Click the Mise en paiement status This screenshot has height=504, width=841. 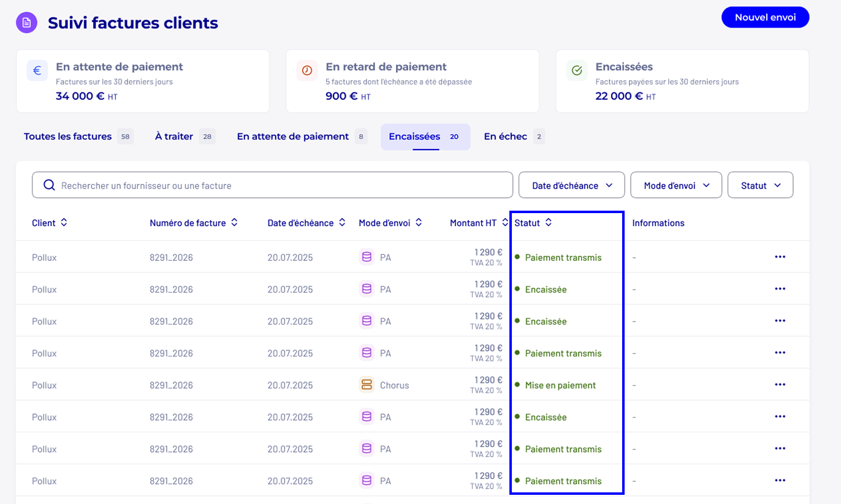[560, 385]
